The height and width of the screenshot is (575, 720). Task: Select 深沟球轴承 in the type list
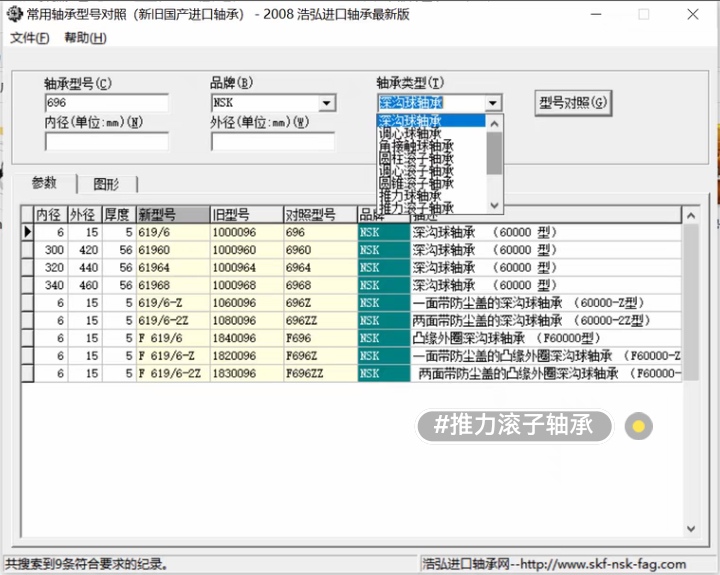(431, 121)
